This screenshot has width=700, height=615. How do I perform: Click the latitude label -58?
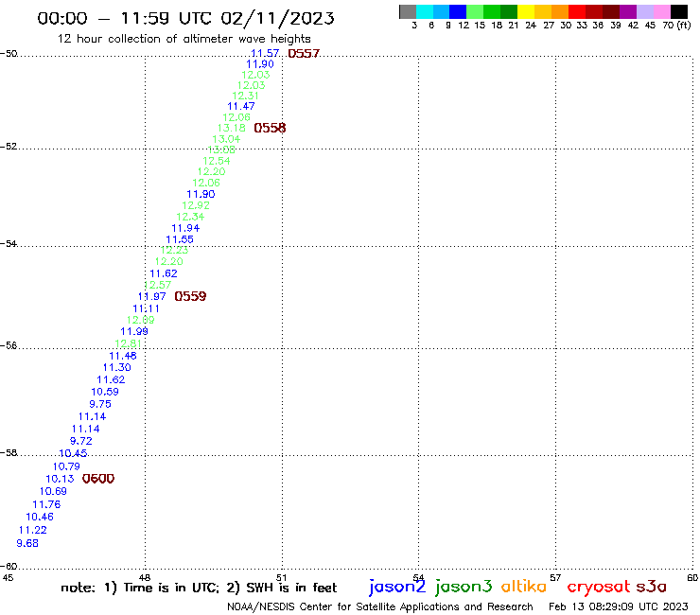9,453
